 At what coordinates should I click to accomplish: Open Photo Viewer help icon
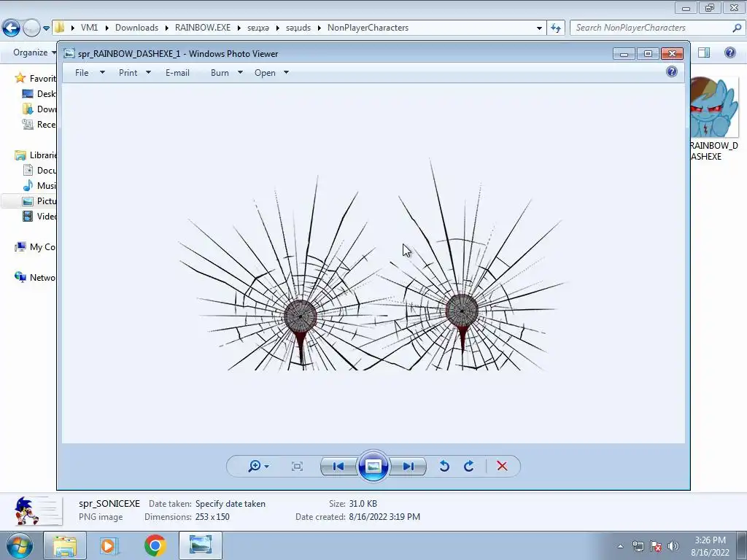(x=672, y=72)
